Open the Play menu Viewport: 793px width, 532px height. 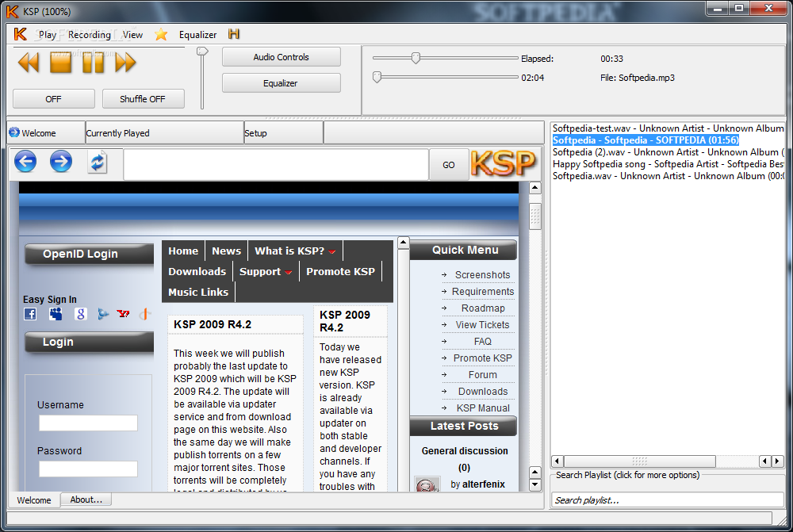point(48,34)
